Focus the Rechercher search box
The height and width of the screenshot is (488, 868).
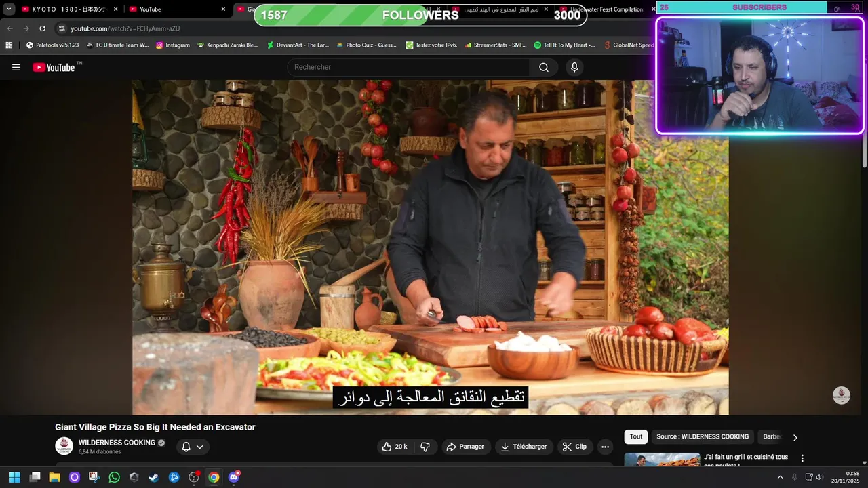[x=408, y=67]
